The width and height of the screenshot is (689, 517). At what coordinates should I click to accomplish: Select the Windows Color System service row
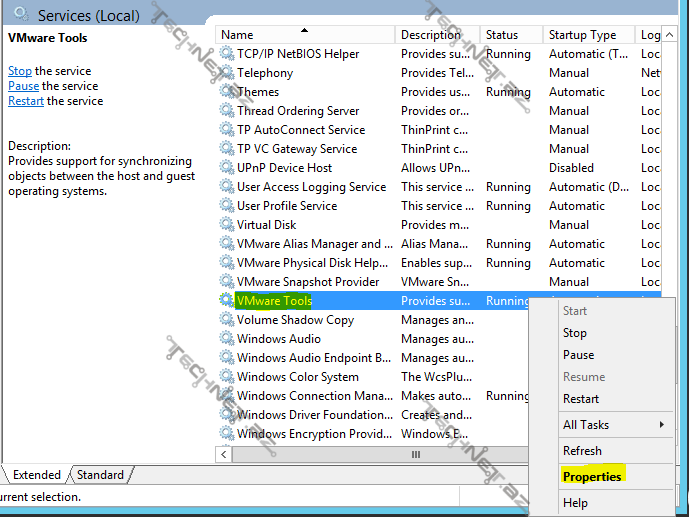[298, 377]
